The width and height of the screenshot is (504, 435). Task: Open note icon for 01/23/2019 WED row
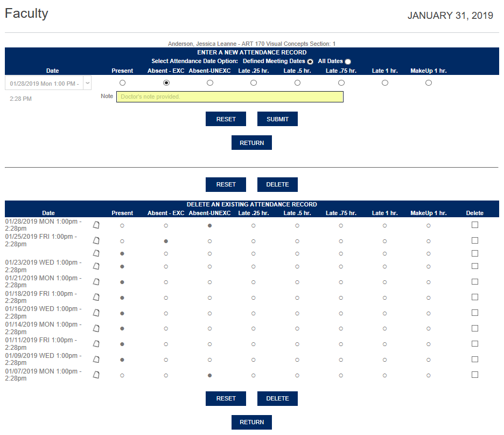[96, 266]
